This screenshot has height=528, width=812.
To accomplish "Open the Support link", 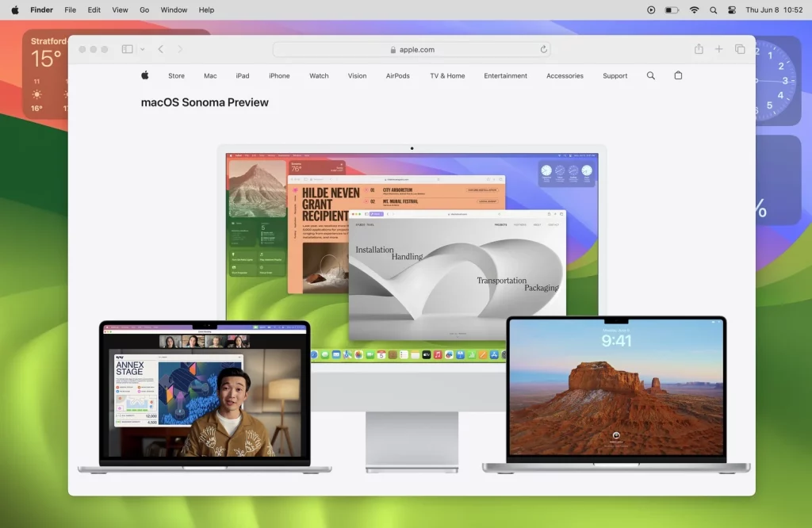I will click(x=615, y=75).
